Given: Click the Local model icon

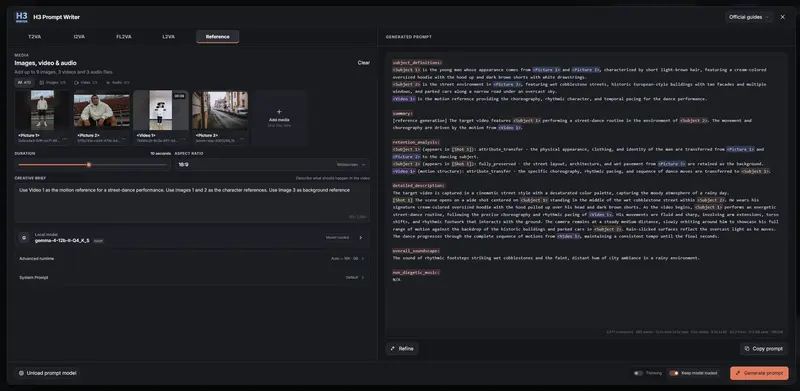Looking at the screenshot, I should (23, 237).
